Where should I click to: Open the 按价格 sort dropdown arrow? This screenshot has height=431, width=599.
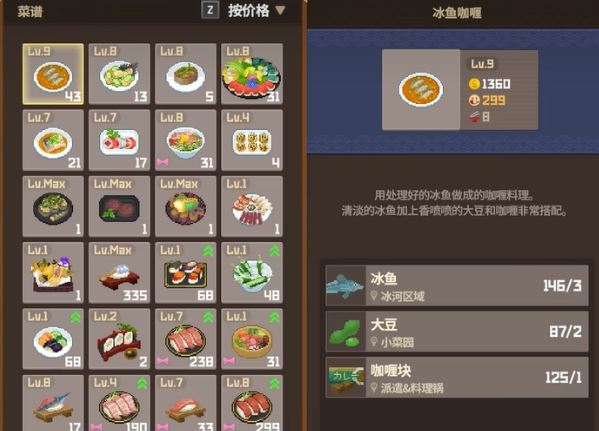click(x=280, y=10)
